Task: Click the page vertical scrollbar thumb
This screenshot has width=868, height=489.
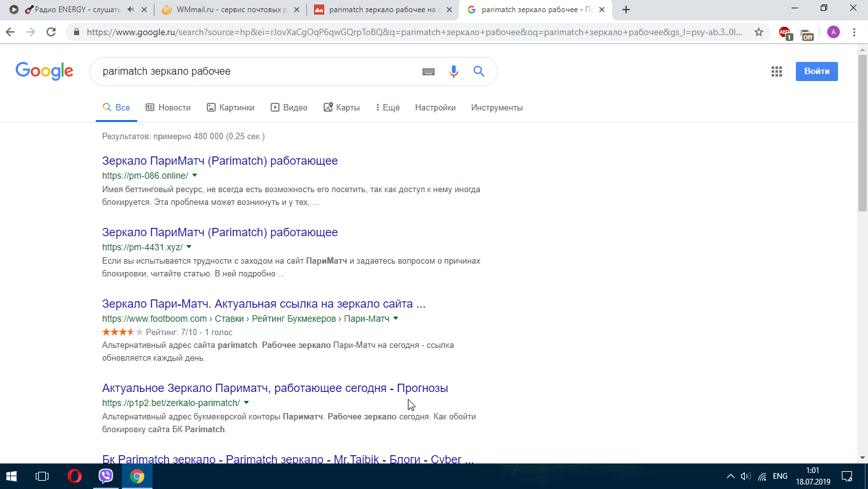Action: tap(862, 134)
